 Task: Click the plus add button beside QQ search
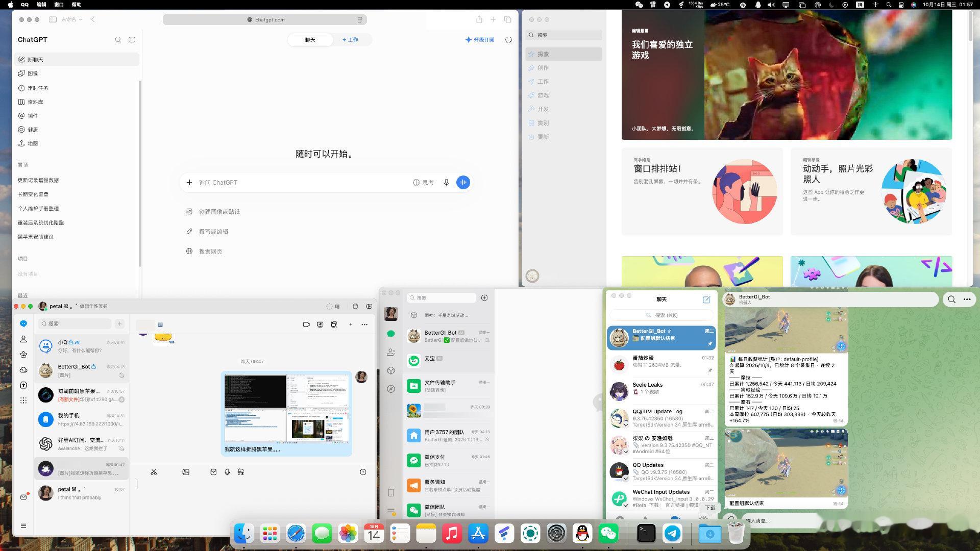(119, 323)
